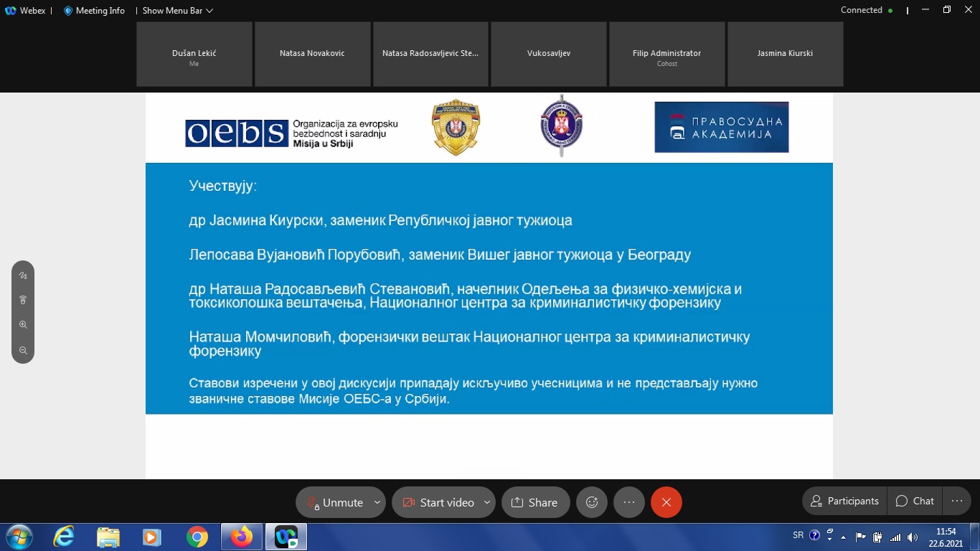The height and width of the screenshot is (551, 980).
Task: Show hidden tray icons arrow
Action: coord(844,537)
